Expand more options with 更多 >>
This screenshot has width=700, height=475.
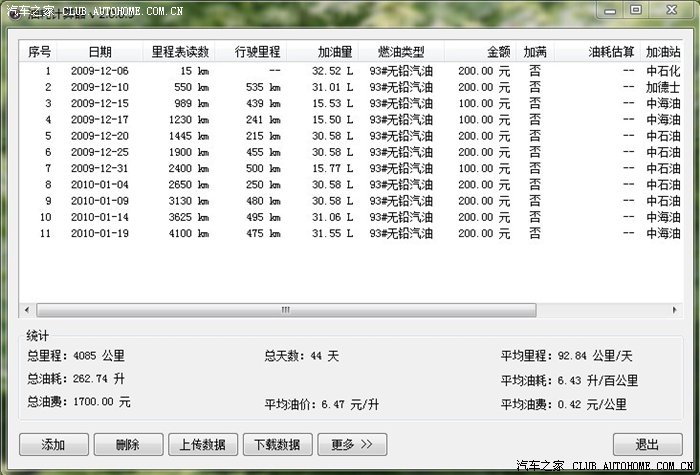point(351,444)
